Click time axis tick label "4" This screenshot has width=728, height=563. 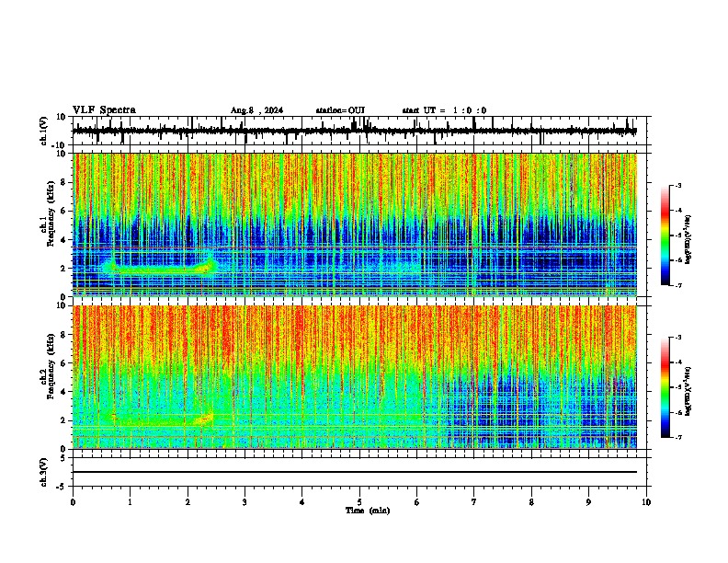coord(302,502)
